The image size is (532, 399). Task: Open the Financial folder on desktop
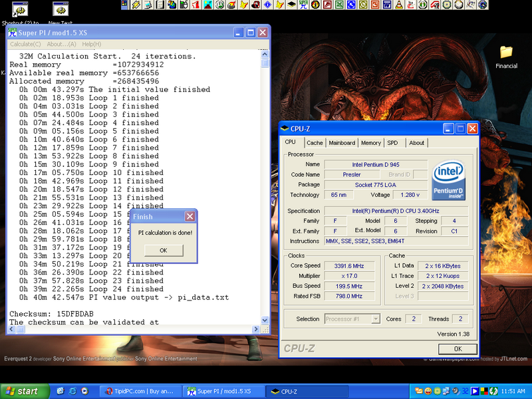pyautogui.click(x=506, y=57)
